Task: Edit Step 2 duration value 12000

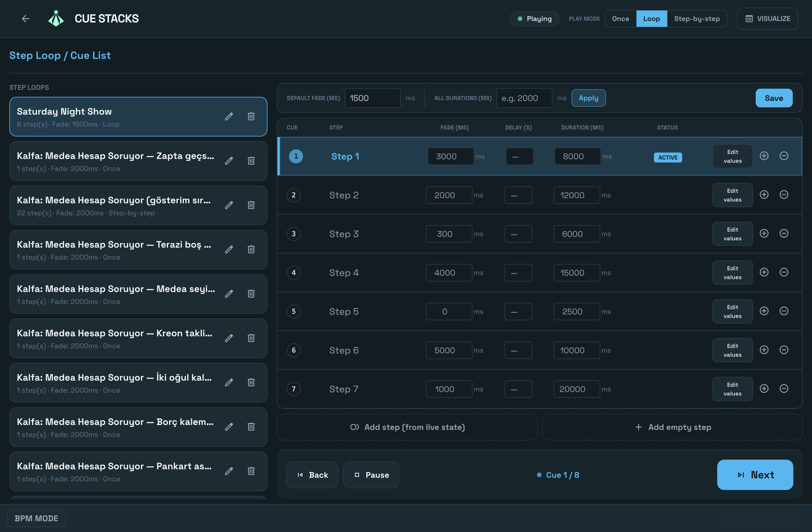Action: click(577, 195)
